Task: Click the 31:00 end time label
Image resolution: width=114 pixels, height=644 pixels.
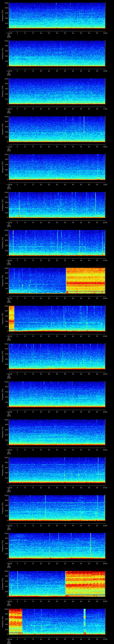Action: pos(105,639)
